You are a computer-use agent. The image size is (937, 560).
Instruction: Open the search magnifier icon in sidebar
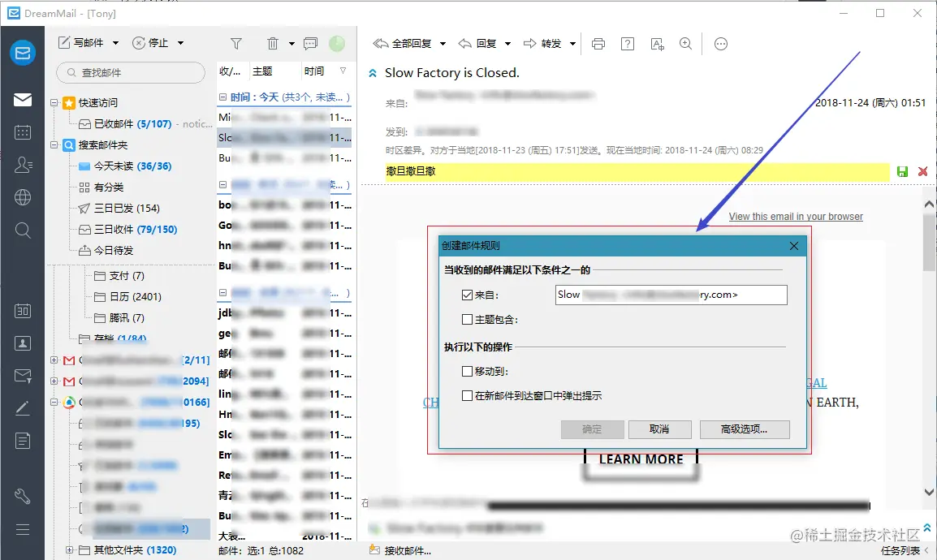(23, 230)
